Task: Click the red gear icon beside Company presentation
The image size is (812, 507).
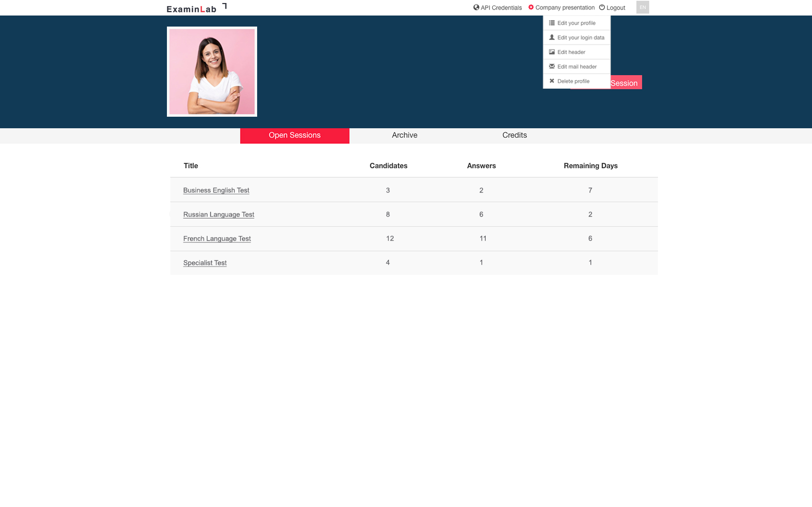Action: (531, 7)
